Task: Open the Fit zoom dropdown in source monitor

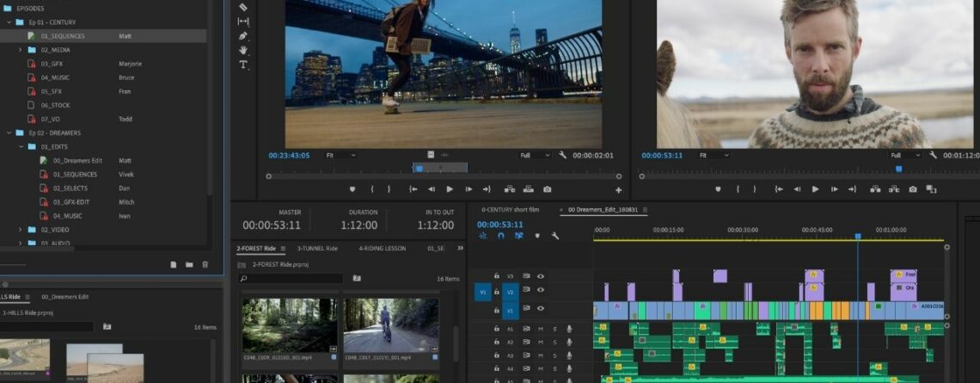Action: pos(340,155)
